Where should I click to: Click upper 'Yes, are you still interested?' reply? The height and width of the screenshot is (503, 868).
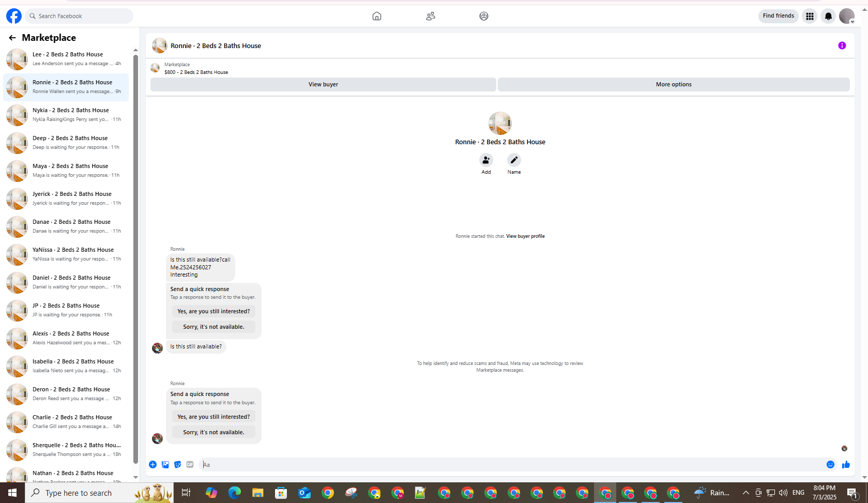pos(214,311)
